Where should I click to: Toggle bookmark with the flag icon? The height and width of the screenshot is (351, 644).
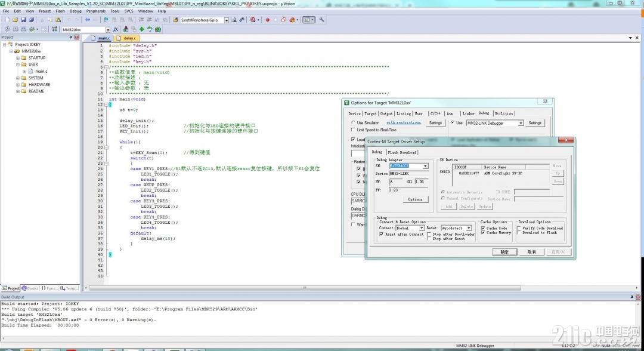pyautogui.click(x=106, y=20)
